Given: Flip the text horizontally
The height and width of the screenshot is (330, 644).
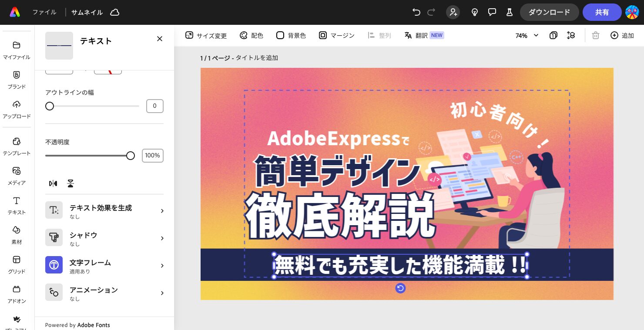Looking at the screenshot, I should pos(53,183).
